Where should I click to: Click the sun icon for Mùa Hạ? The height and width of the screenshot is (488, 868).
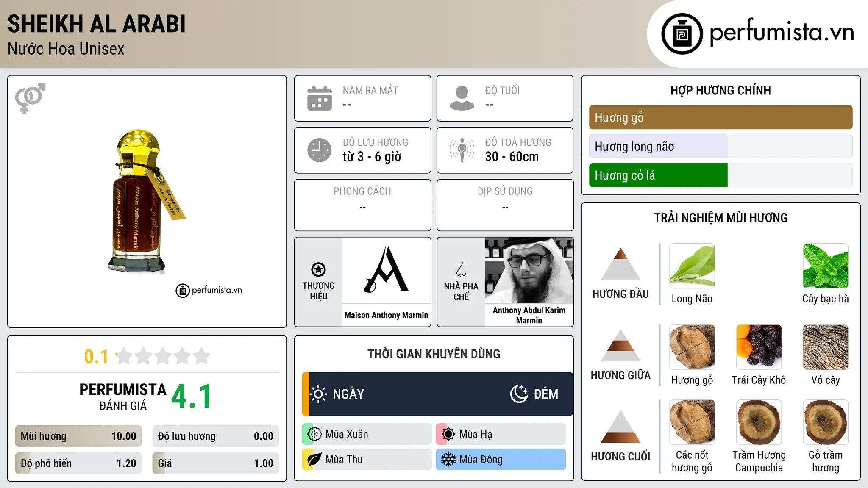pos(448,434)
